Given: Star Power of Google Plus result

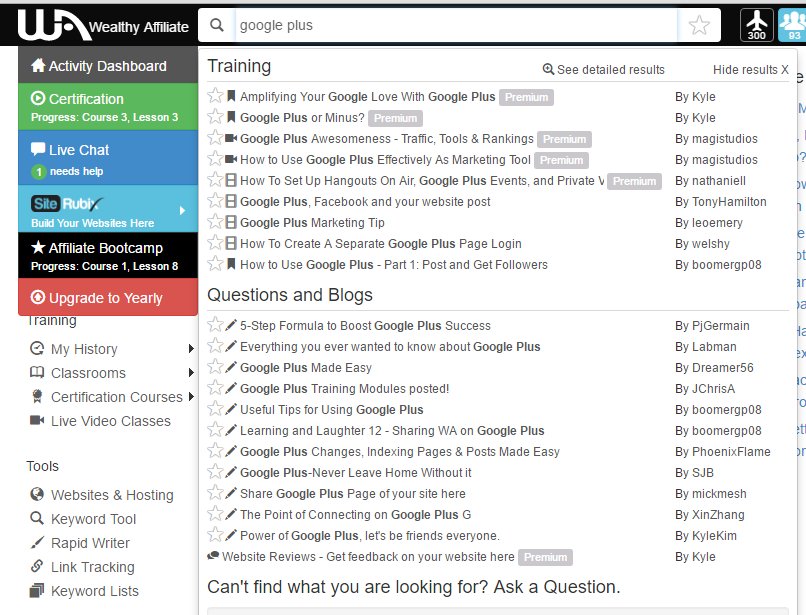Looking at the screenshot, I should point(215,535).
